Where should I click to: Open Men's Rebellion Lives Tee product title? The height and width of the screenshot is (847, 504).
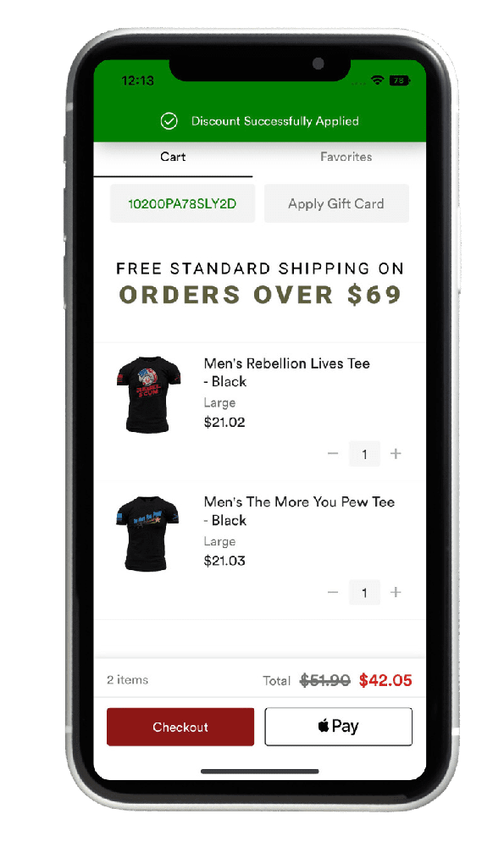click(286, 372)
